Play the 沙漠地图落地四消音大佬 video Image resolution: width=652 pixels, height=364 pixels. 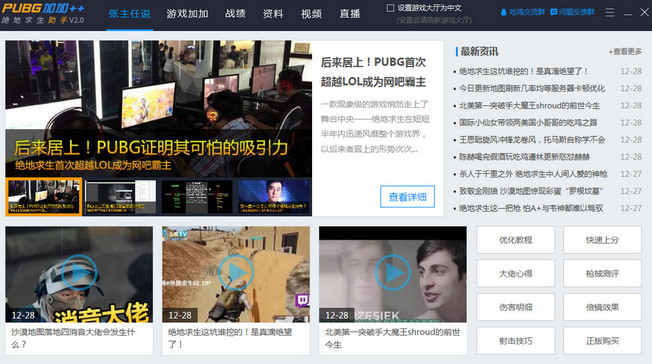[x=79, y=272]
